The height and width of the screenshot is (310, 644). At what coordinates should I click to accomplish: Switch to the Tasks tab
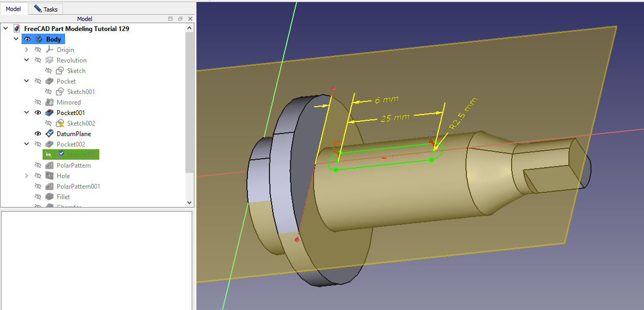point(46,9)
